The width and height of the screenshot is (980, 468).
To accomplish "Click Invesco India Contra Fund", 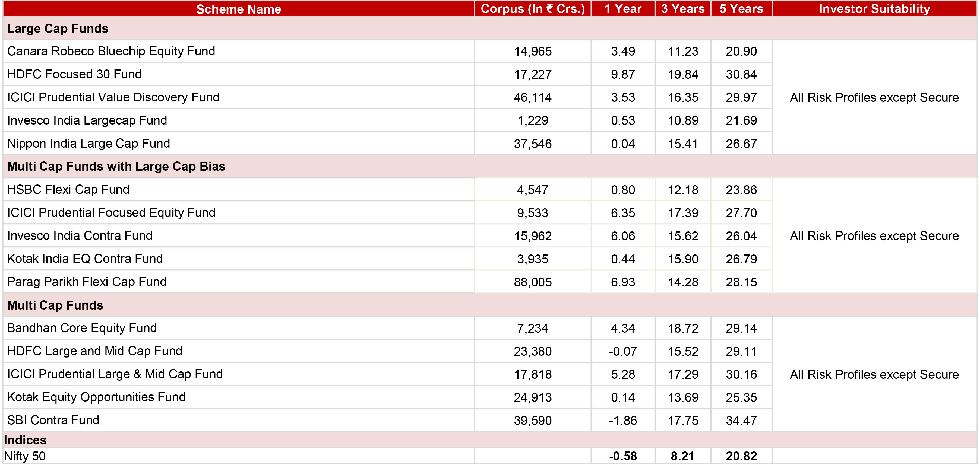I will point(80,236).
